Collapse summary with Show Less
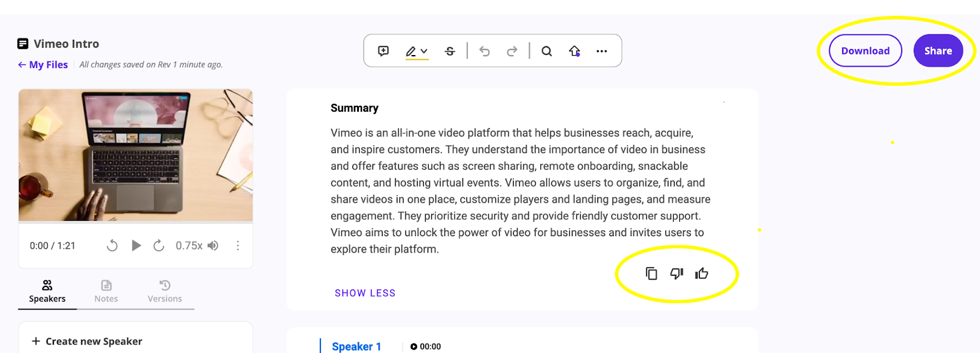The height and width of the screenshot is (353, 980). click(x=365, y=293)
